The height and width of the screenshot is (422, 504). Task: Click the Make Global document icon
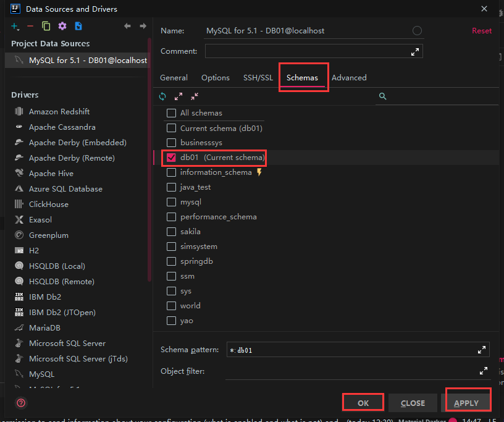click(78, 26)
